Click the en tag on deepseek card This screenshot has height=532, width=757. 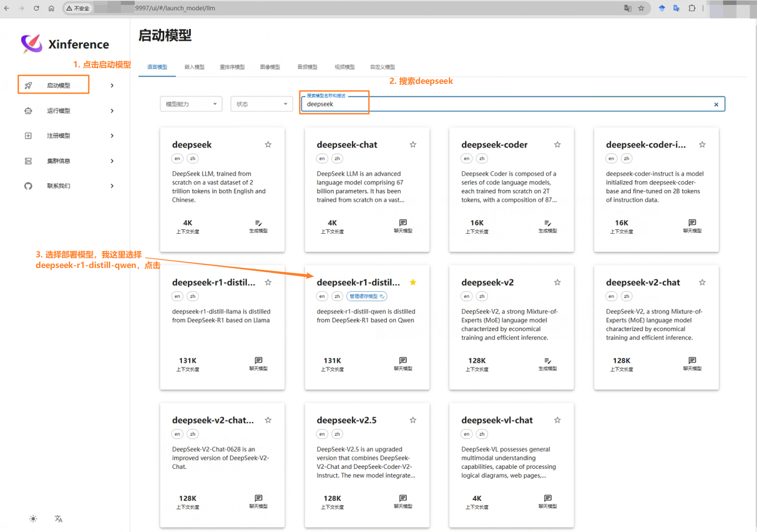(x=178, y=158)
